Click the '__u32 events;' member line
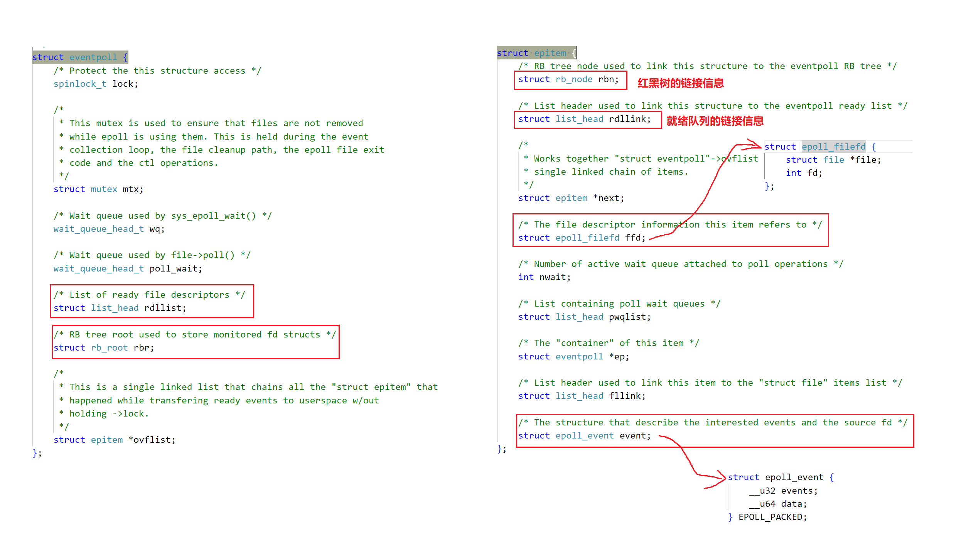The width and height of the screenshot is (971, 560). click(x=783, y=491)
